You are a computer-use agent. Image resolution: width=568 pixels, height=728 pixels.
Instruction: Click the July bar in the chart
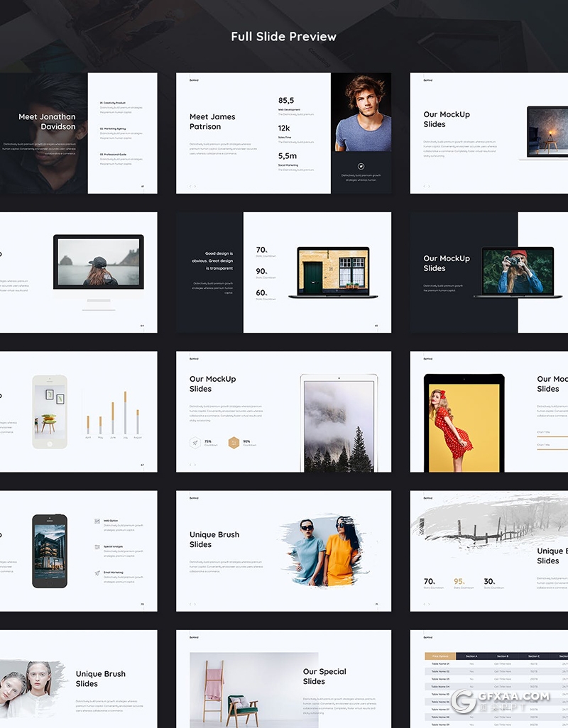125,413
